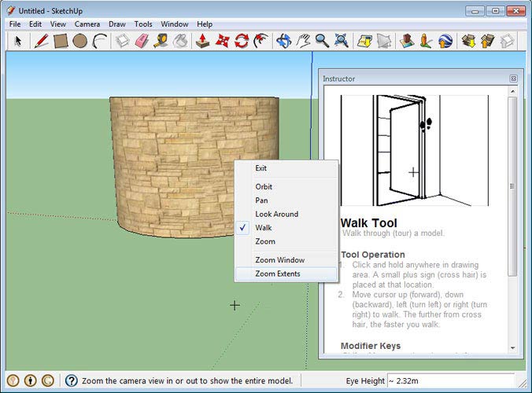
Task: Pick the Line pencil tool
Action: [41, 40]
